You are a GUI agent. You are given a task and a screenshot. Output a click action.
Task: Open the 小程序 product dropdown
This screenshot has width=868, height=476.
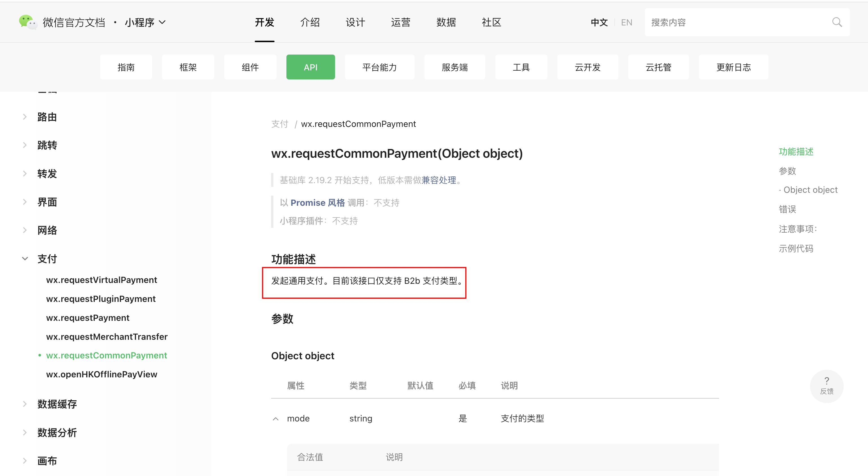(x=145, y=22)
